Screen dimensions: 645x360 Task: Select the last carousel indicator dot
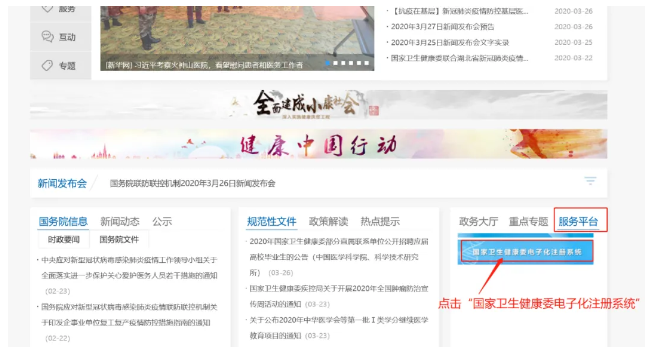coord(367,63)
